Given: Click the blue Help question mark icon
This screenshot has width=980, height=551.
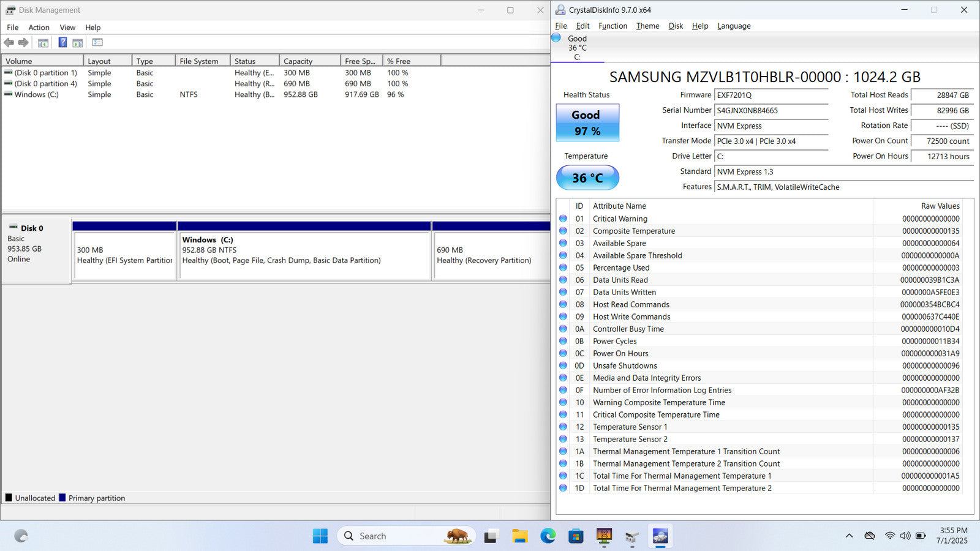Looking at the screenshot, I should click(x=62, y=43).
